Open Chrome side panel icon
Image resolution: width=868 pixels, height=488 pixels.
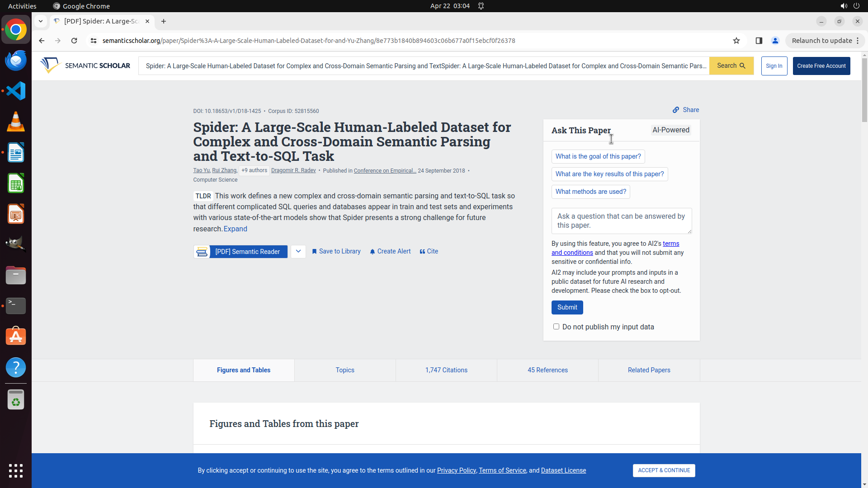[759, 41]
